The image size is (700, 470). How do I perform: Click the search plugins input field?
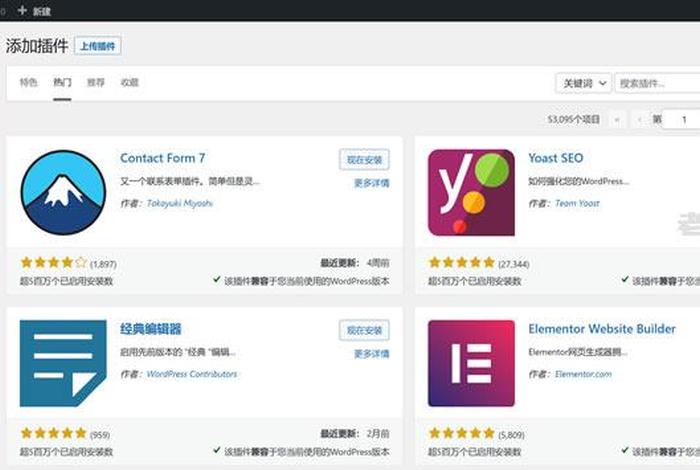pyautogui.click(x=657, y=83)
